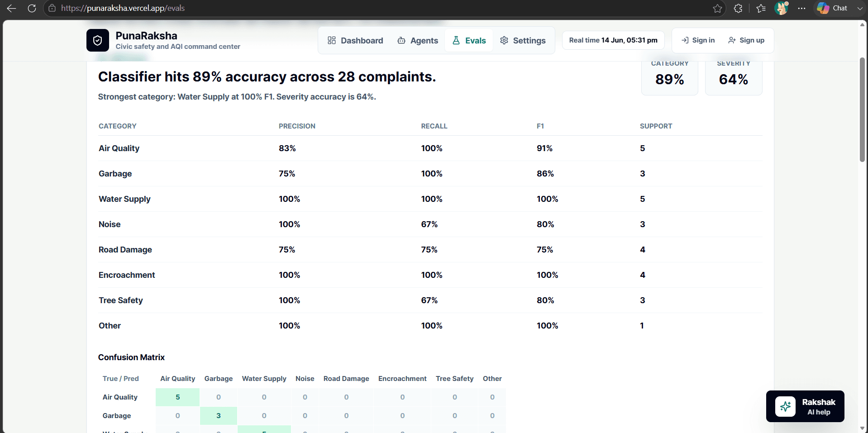Open browser three-dots settings menu
Screen dimensions: 868x433
pos(801,8)
